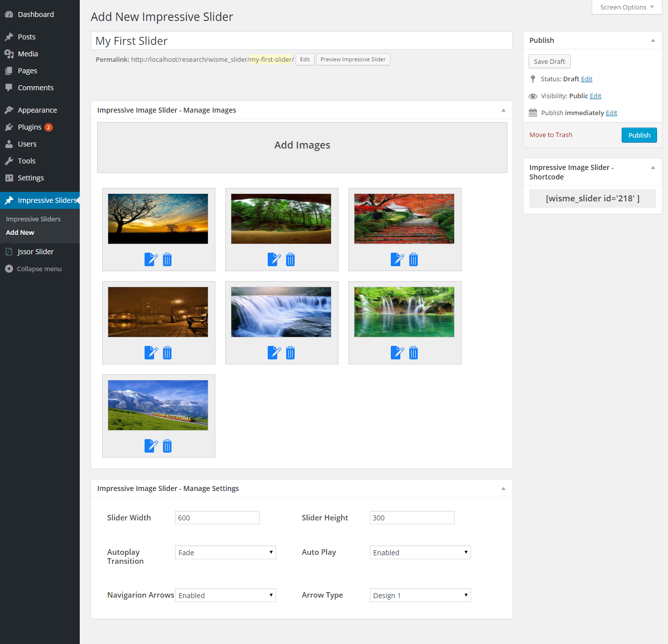Expand the Screen Options panel

(x=627, y=7)
